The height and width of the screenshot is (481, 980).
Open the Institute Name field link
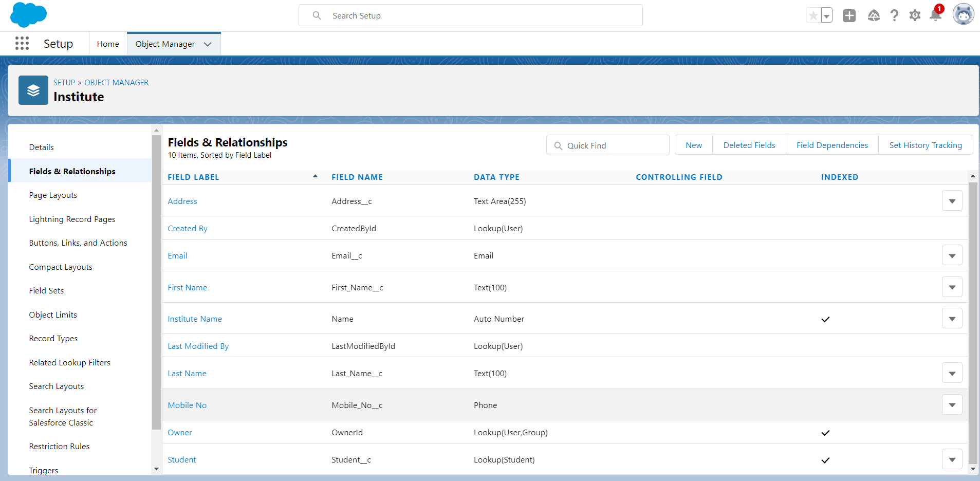tap(195, 319)
